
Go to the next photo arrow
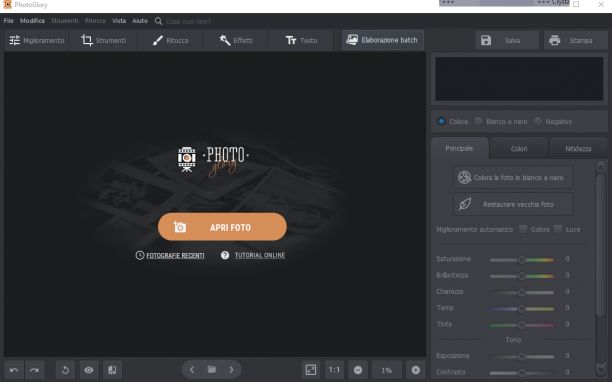(x=231, y=370)
